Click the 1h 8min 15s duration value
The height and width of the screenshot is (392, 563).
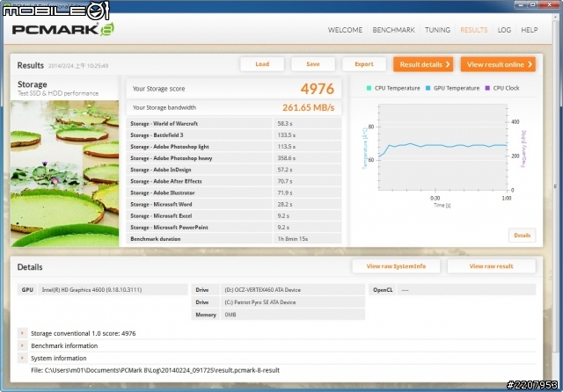[x=293, y=239]
